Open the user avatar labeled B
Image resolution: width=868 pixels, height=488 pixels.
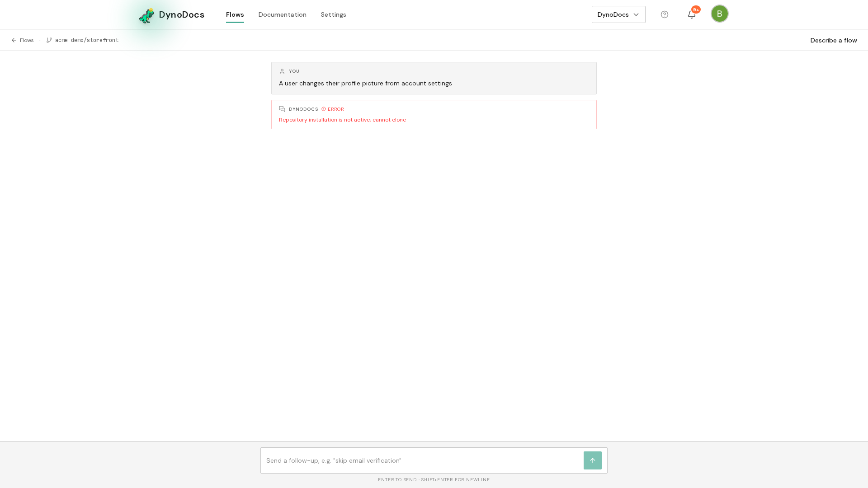point(720,14)
